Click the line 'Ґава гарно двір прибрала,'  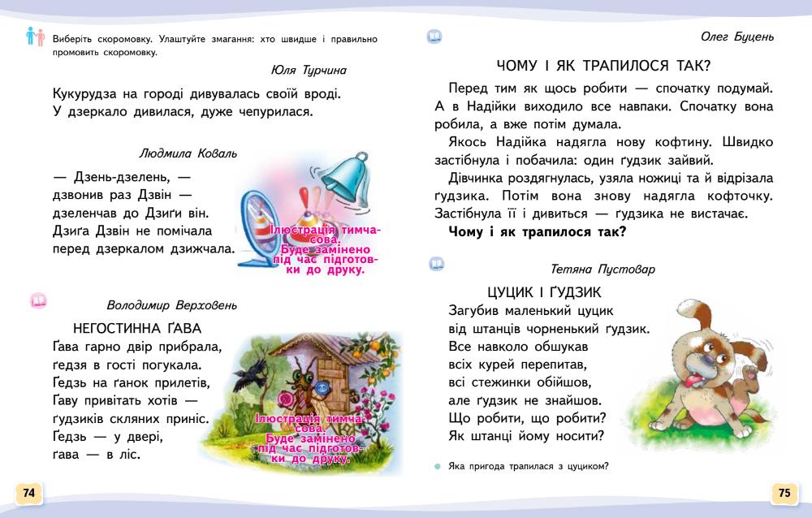point(137,347)
